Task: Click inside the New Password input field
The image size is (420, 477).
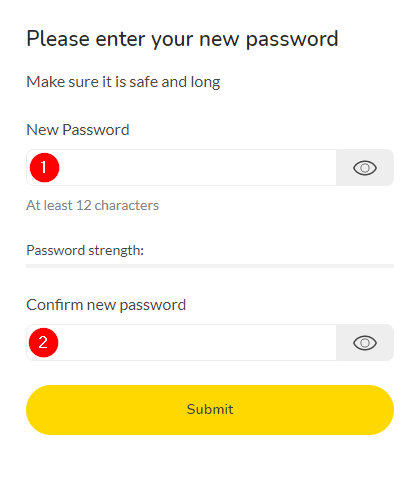Action: point(181,168)
